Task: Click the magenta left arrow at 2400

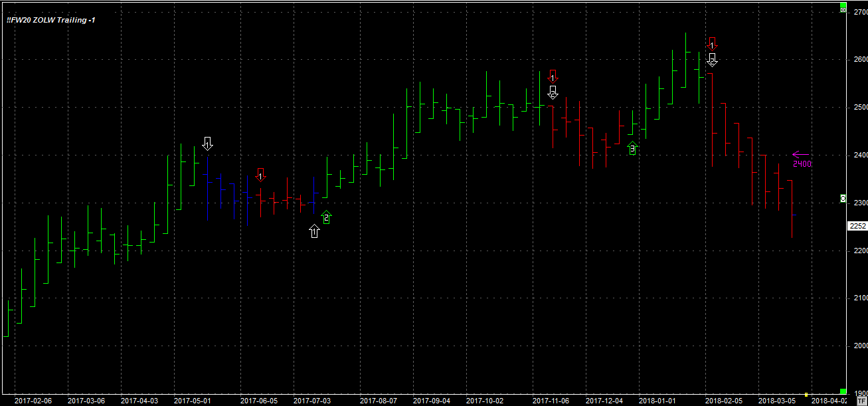Action: tap(800, 155)
